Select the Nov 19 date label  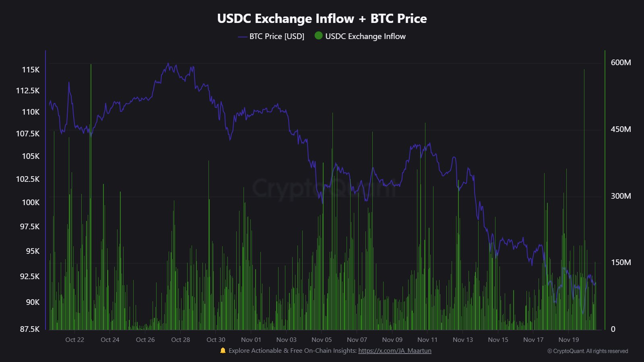point(568,340)
